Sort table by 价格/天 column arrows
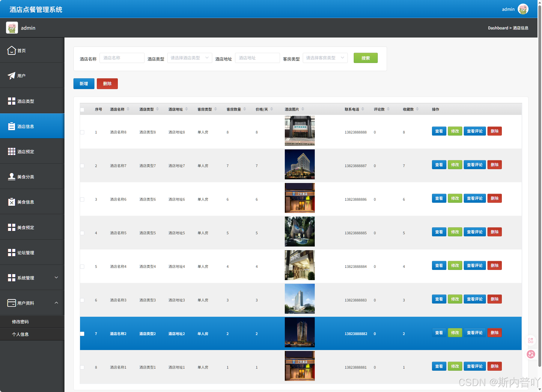Image resolution: width=542 pixels, height=392 pixels. 272,109
